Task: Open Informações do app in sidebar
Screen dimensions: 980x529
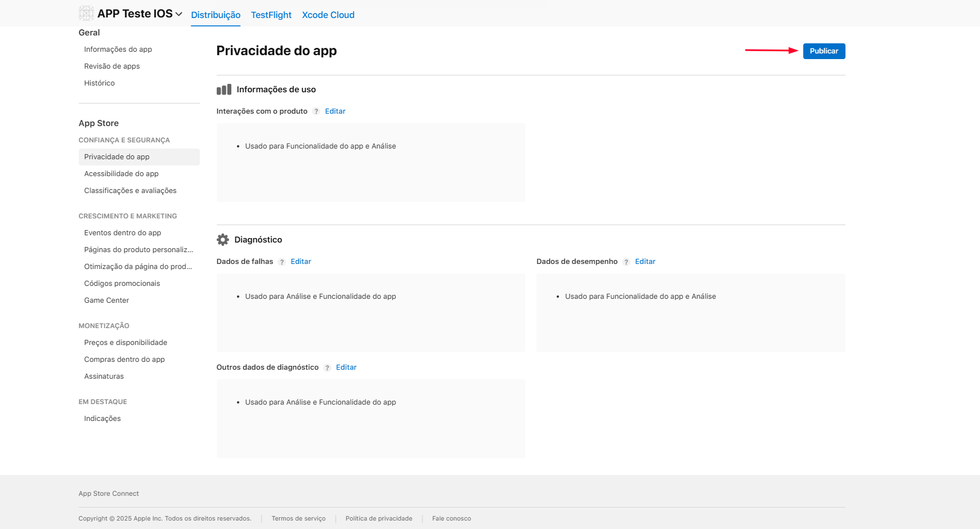Action: tap(118, 50)
